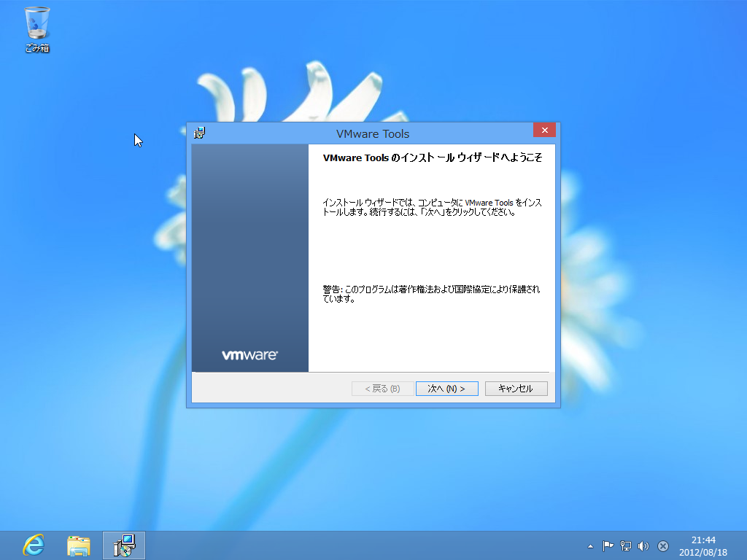The image size is (747, 560).
Task: Open the clock showing 21:44
Action: pos(703,546)
